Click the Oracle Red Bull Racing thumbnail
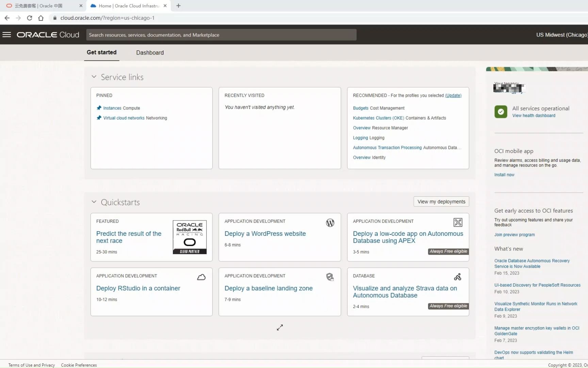The image size is (588, 368). (190, 237)
